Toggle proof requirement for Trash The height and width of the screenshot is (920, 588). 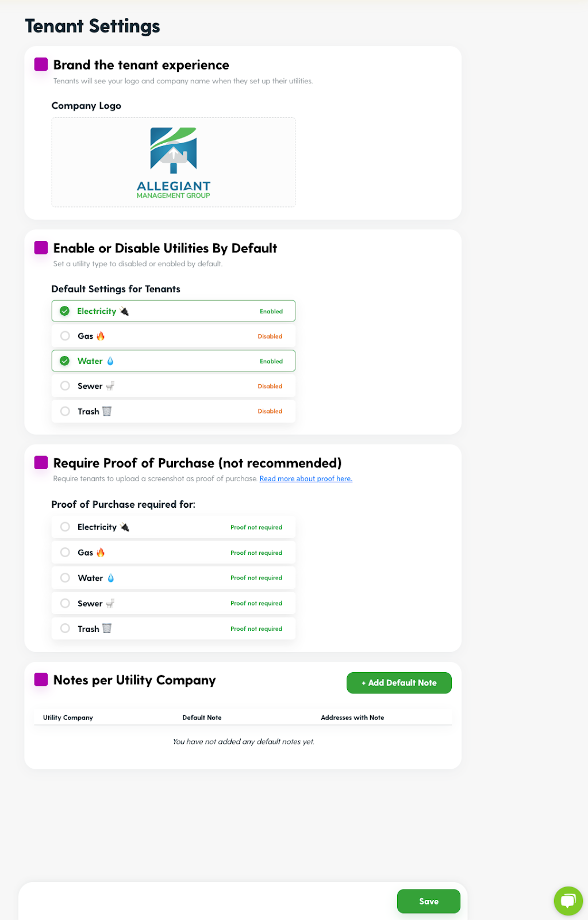(x=174, y=628)
